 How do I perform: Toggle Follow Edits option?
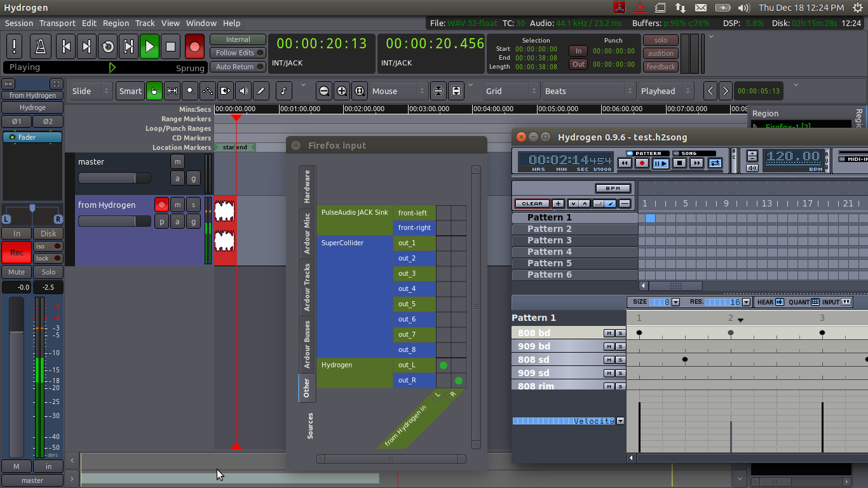click(238, 53)
